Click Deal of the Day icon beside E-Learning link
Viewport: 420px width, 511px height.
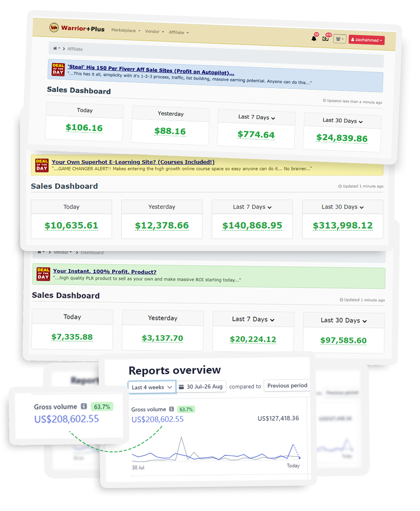[x=42, y=165]
